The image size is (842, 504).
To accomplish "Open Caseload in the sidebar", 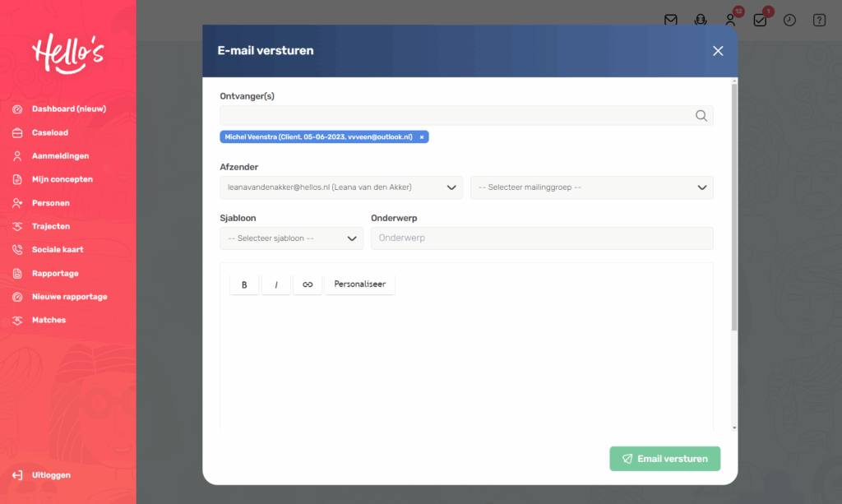I will point(50,132).
